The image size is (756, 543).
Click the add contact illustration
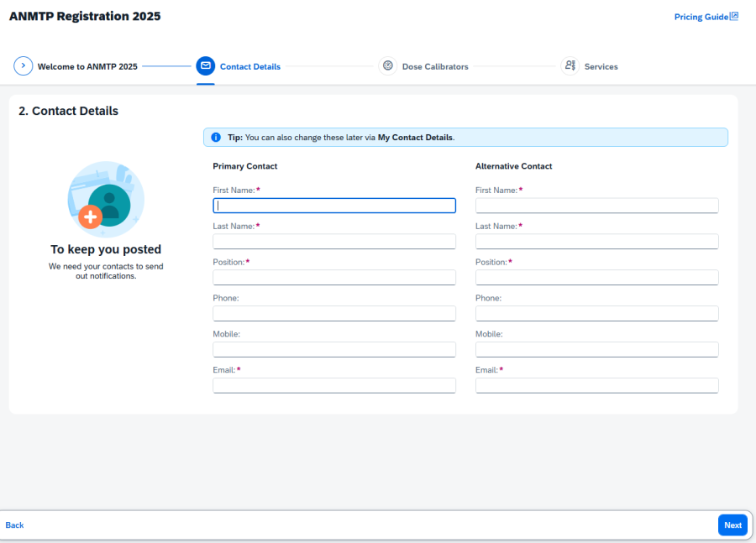105,199
